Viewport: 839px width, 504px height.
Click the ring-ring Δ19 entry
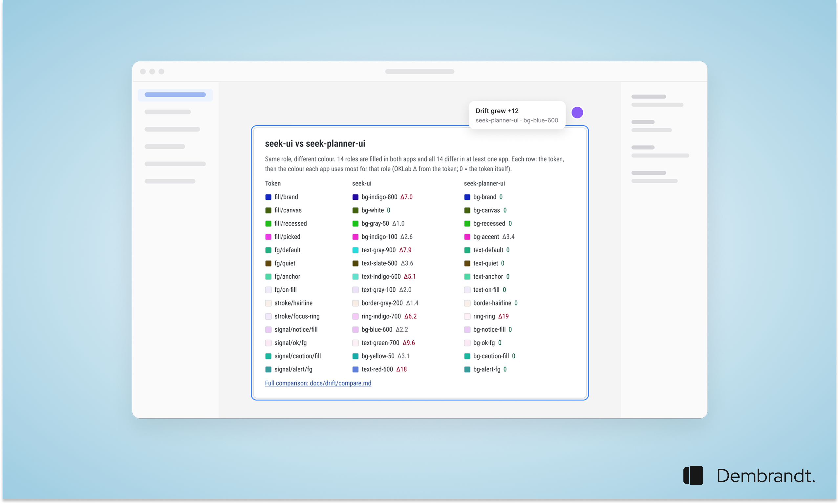(x=491, y=316)
